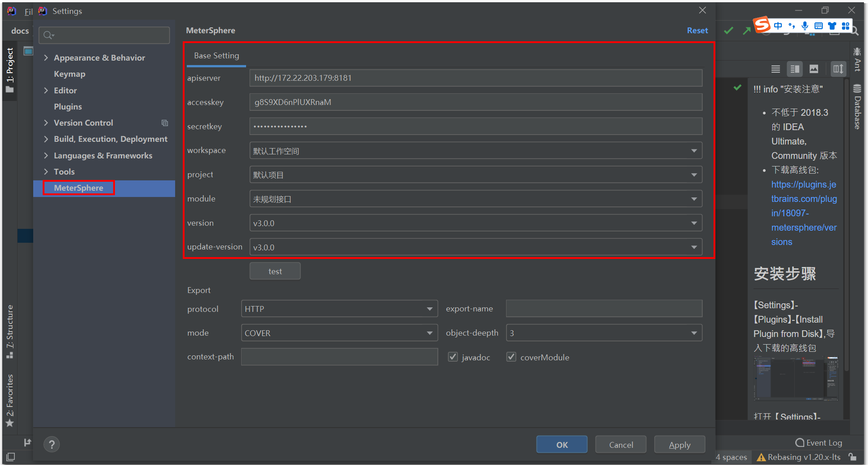This screenshot has height=468, width=868.
Task: Open the Database tool window
Action: point(857,105)
